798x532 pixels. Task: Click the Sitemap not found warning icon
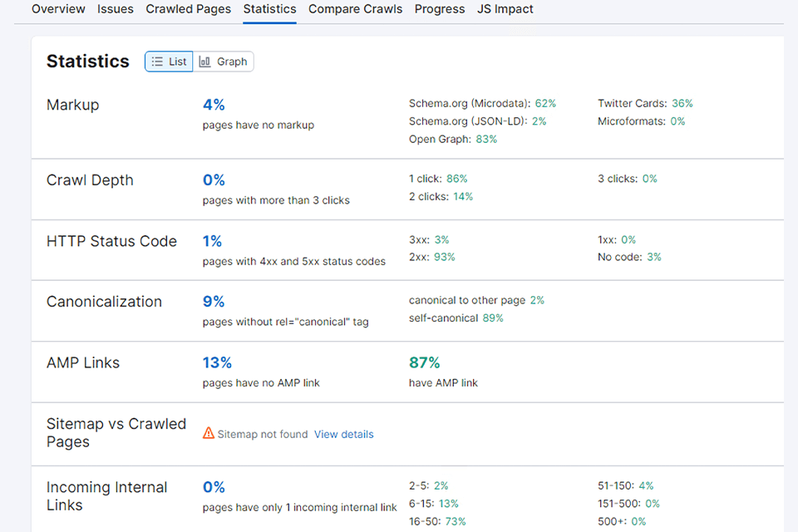(209, 434)
